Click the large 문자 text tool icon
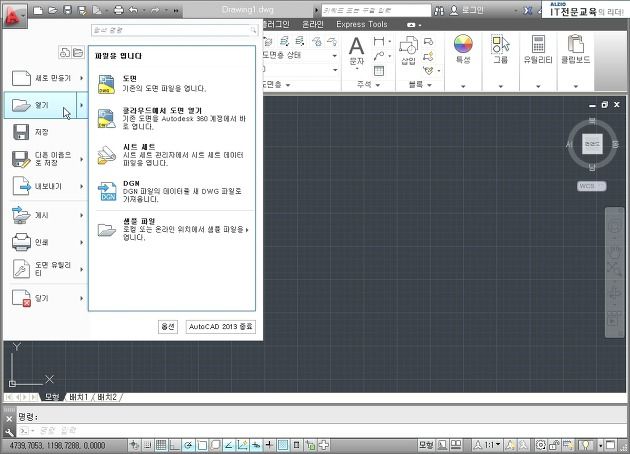Screen dimensions: 630x454 pos(356,46)
